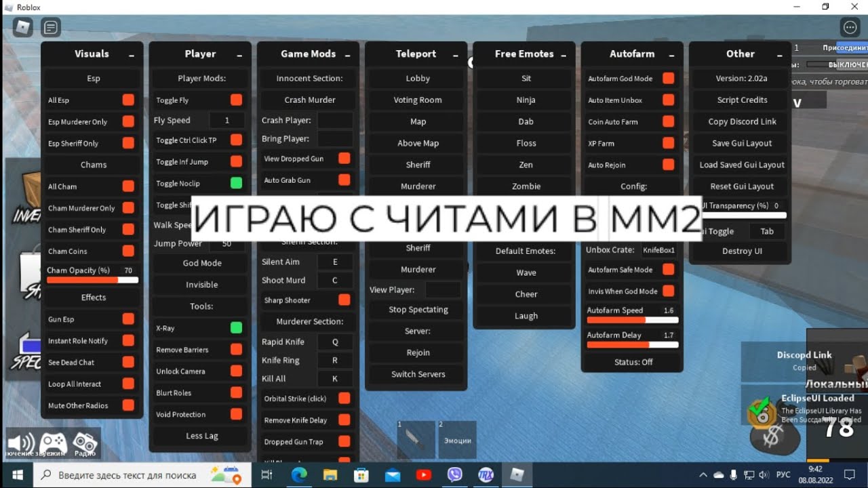Click the Invisible button
Viewport: 868px width, 488px height.
coord(201,285)
